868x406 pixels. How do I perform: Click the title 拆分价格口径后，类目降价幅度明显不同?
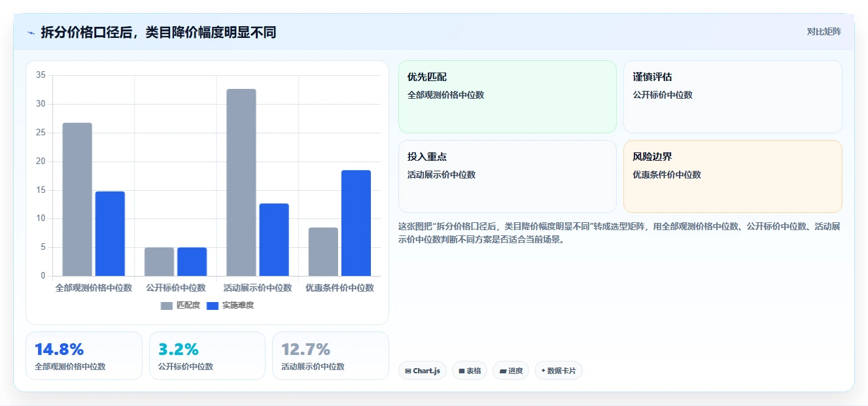point(158,32)
